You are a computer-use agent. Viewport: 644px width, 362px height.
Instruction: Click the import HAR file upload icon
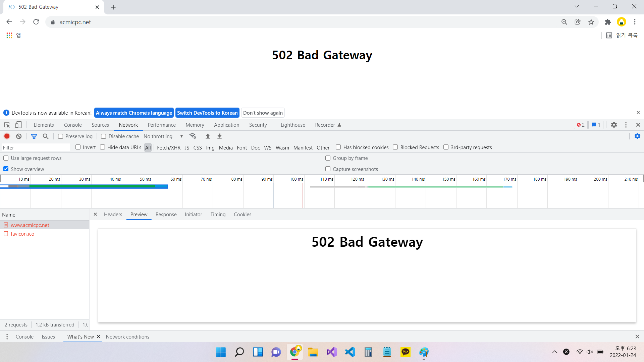208,136
